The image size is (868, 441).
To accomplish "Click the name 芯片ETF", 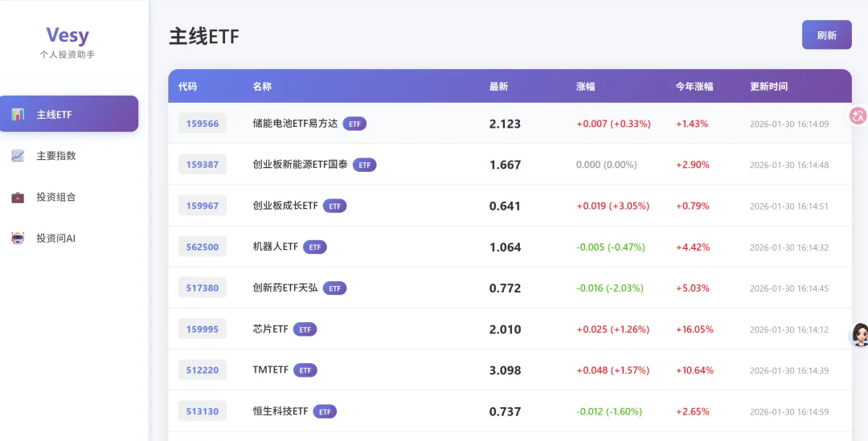I will pyautogui.click(x=270, y=329).
